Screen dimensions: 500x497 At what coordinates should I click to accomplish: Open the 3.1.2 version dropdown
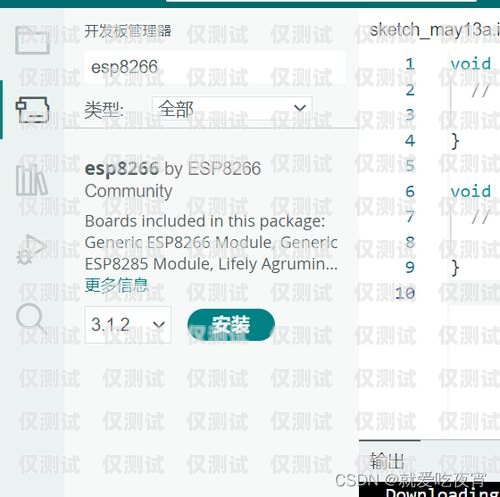(x=128, y=325)
